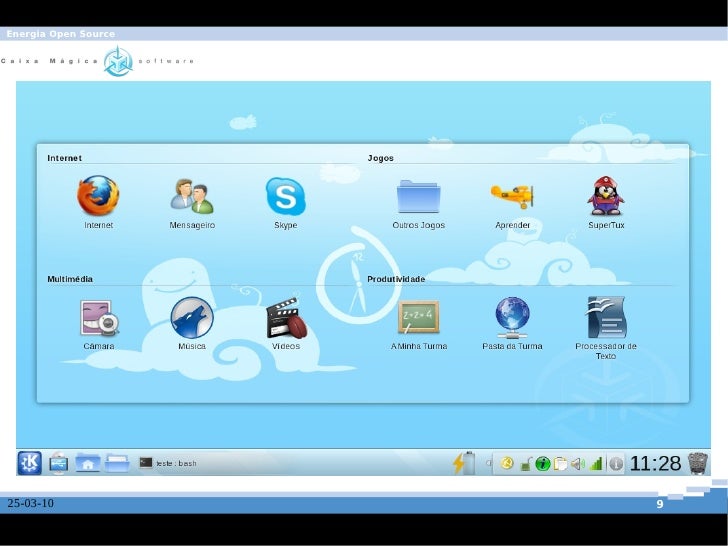Start the SuperTux game

click(x=606, y=195)
